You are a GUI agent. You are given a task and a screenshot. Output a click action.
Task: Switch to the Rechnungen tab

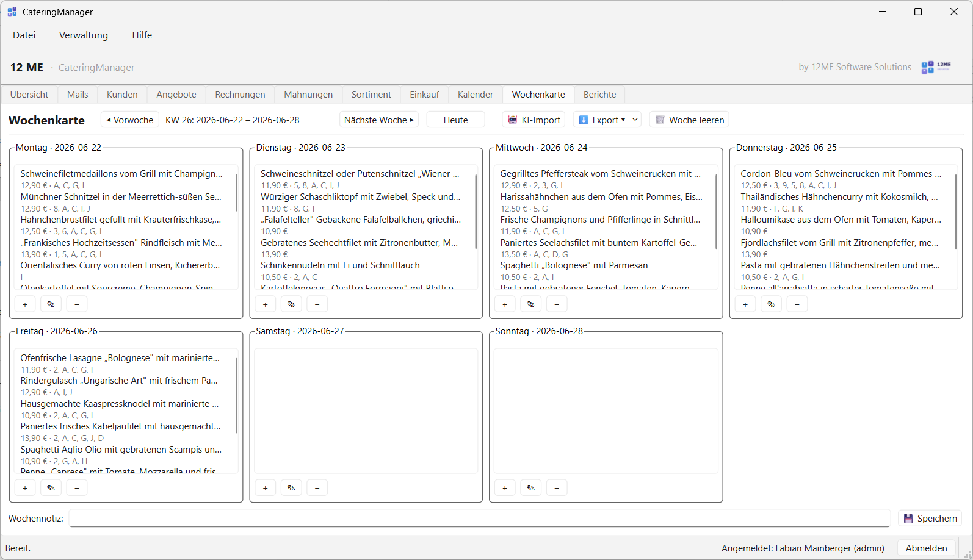tap(240, 94)
